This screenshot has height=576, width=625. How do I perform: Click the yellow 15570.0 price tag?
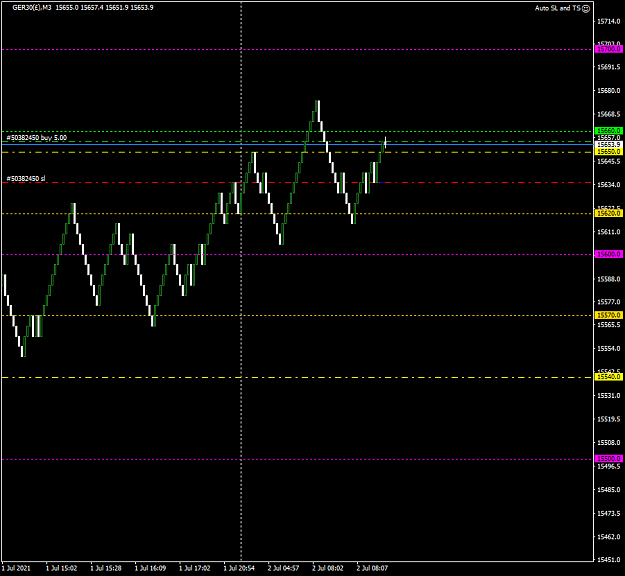pyautogui.click(x=609, y=315)
